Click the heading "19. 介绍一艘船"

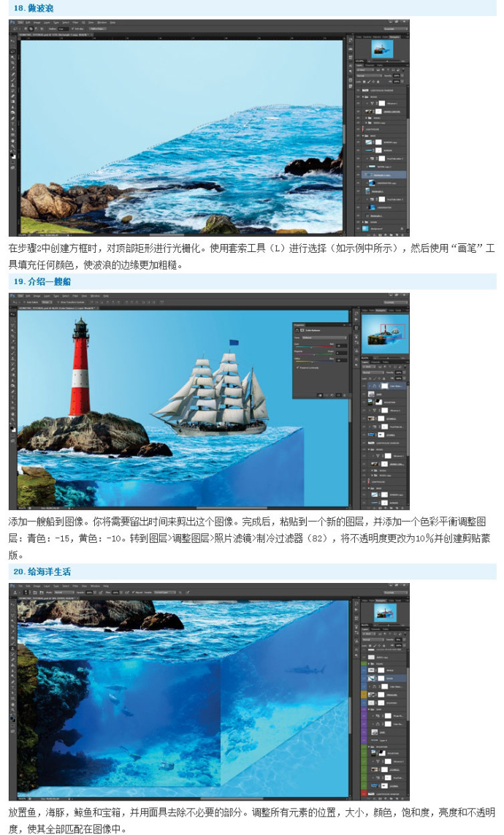click(42, 281)
